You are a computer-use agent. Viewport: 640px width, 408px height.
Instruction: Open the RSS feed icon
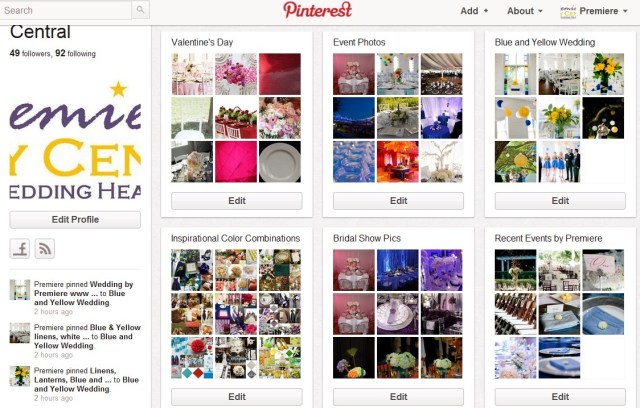tap(44, 248)
